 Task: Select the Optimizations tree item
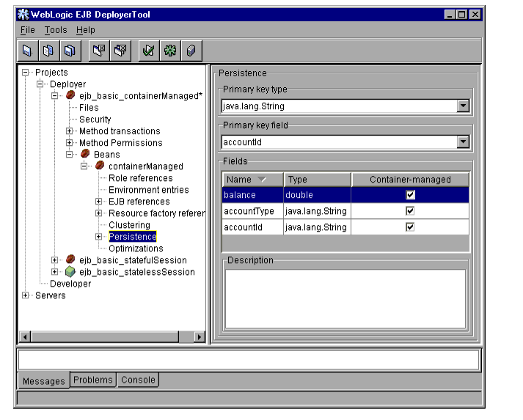pyautogui.click(x=136, y=248)
